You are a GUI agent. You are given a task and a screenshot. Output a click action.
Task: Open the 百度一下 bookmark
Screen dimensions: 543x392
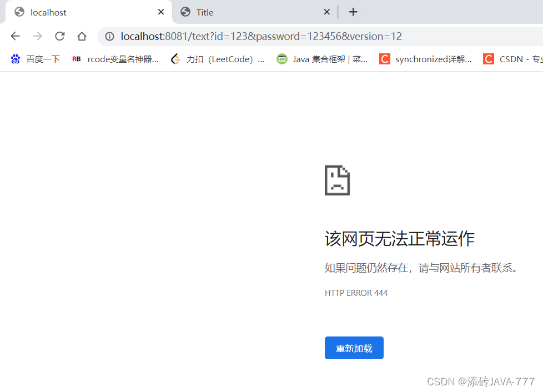point(35,59)
